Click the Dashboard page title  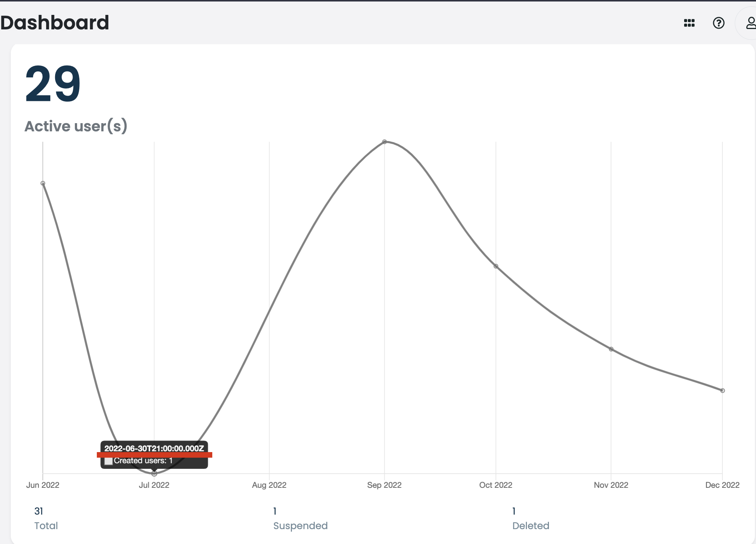[x=55, y=22]
